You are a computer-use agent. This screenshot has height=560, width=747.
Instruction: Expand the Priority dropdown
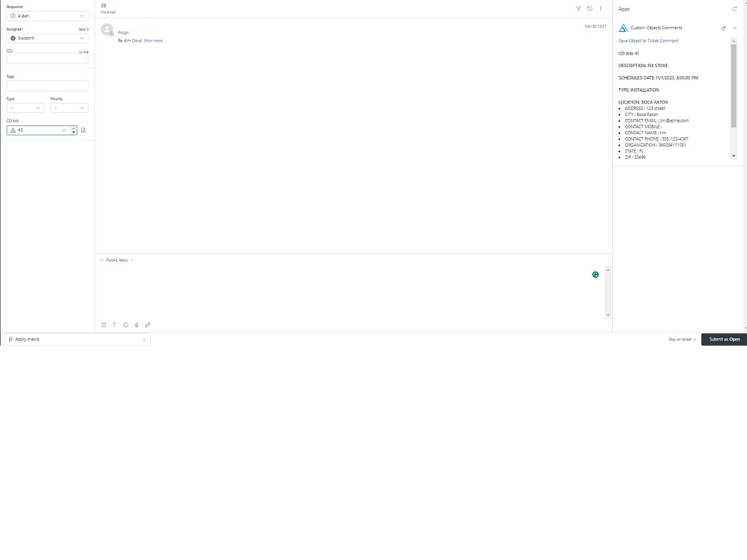click(69, 108)
